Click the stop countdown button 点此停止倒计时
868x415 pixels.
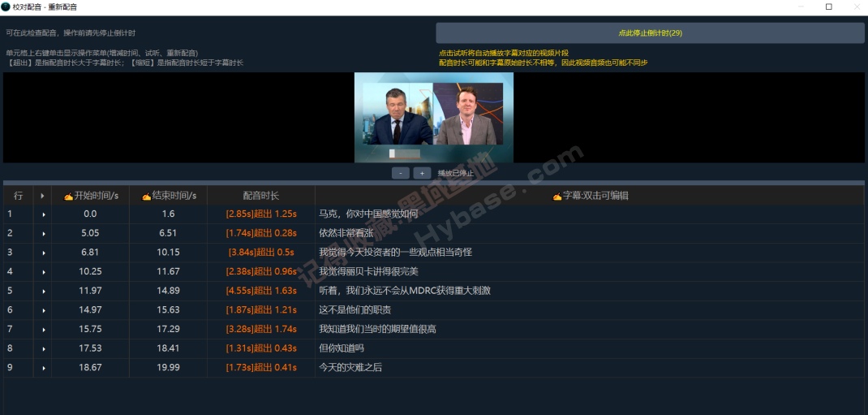[650, 33]
